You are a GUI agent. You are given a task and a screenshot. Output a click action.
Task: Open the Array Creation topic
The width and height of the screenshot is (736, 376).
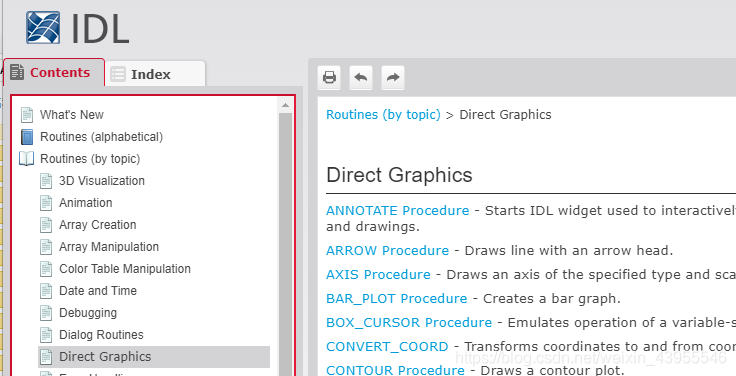tap(98, 225)
